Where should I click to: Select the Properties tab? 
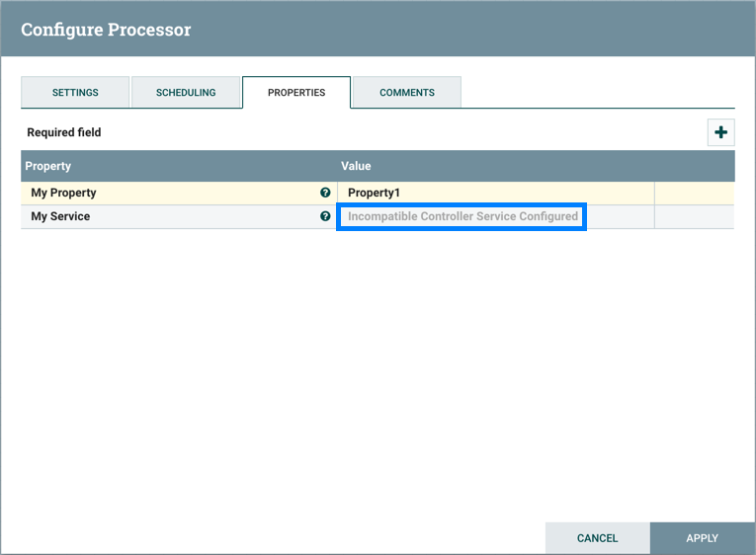click(x=296, y=92)
